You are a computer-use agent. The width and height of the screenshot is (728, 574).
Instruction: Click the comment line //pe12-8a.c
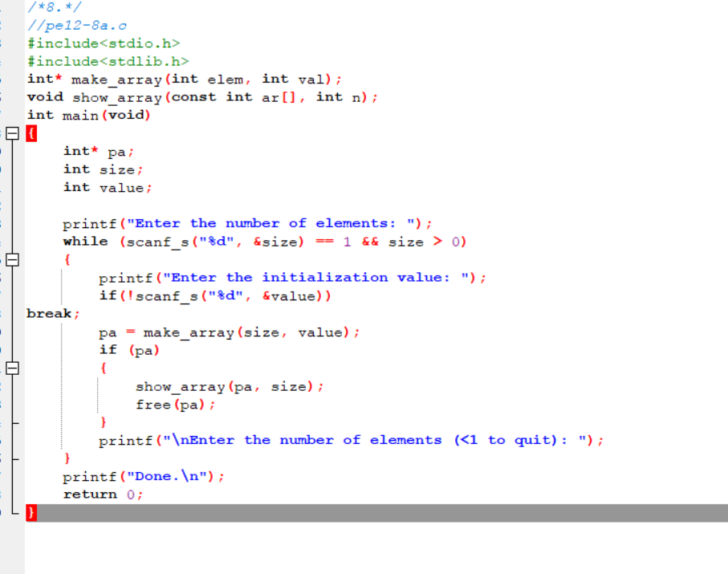click(77, 26)
